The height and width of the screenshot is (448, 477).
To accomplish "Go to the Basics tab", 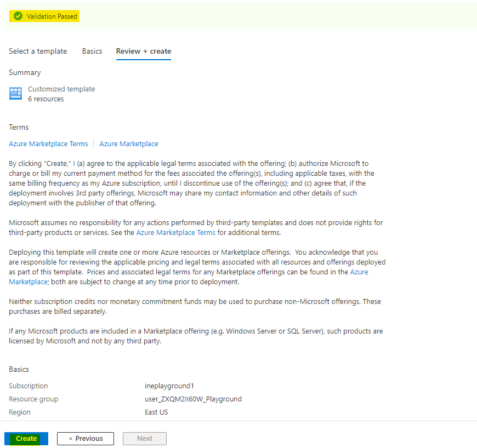I will coord(92,51).
